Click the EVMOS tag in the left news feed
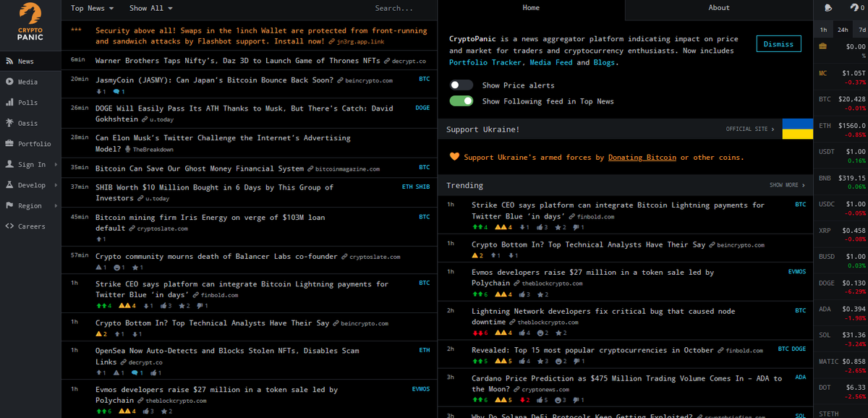 point(421,389)
